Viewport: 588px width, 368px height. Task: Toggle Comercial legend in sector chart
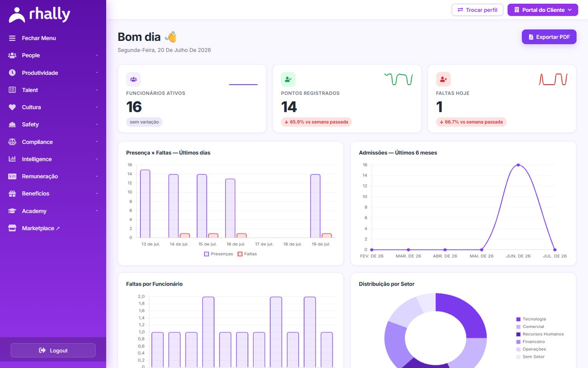tap(530, 327)
